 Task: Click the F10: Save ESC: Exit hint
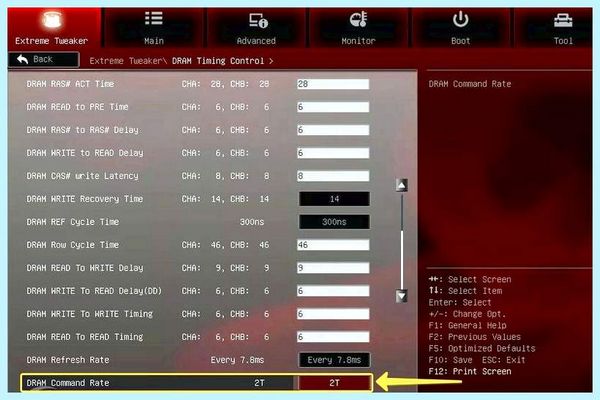pyautogui.click(x=477, y=360)
